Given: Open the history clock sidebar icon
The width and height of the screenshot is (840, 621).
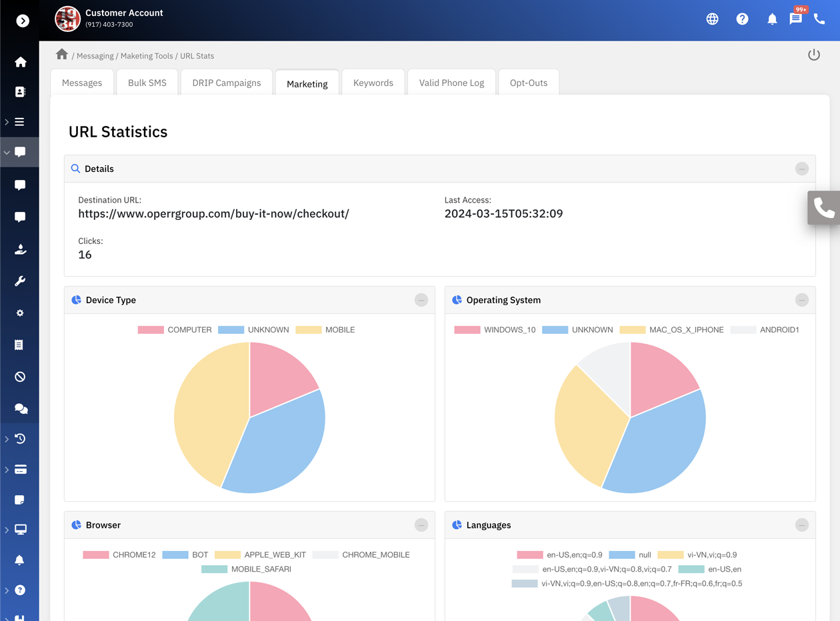Looking at the screenshot, I should pos(20,438).
